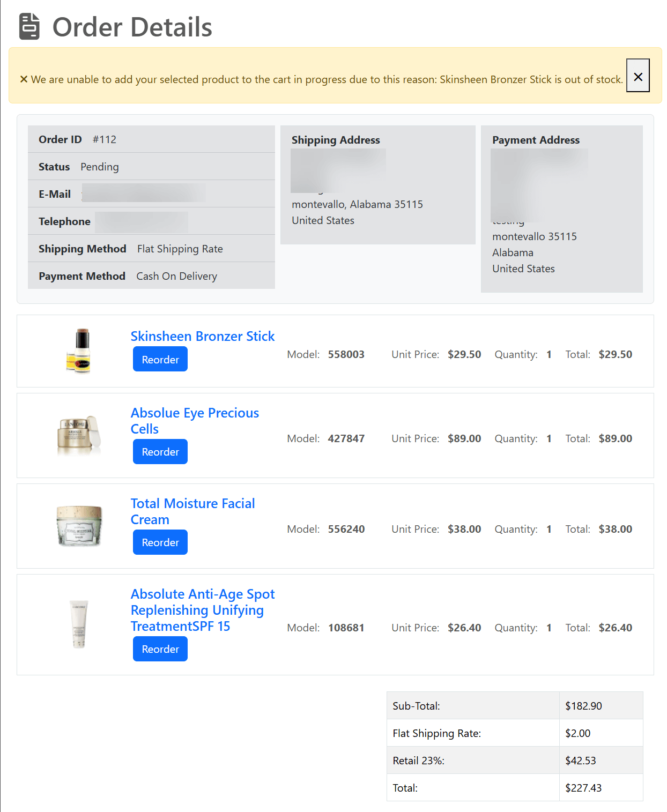Reorder Absolue Eye Precious Cells
Image resolution: width=667 pixels, height=812 pixels.
pos(160,451)
